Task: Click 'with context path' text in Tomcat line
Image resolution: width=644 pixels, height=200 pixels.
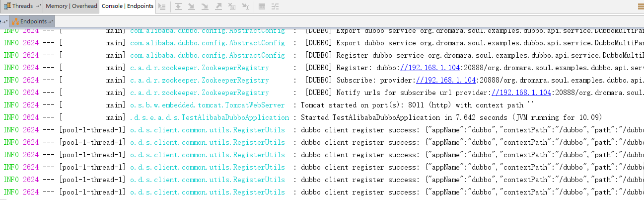Action: 488,105
